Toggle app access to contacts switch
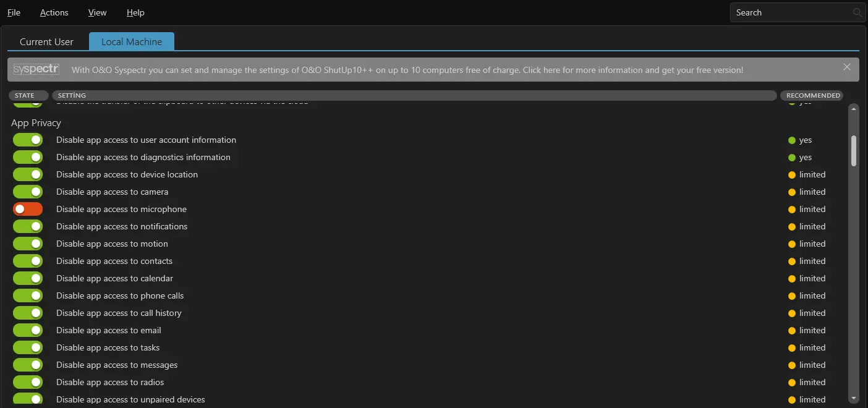 [x=28, y=261]
